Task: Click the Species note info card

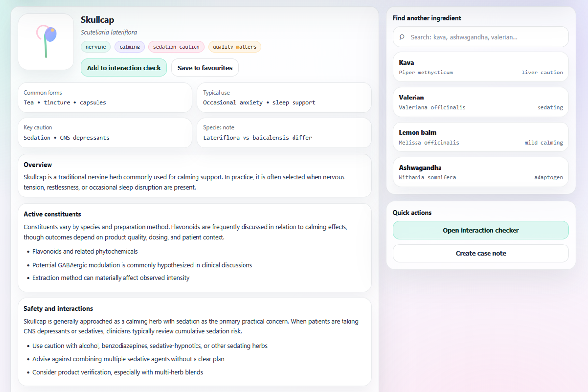Action: pos(284,133)
